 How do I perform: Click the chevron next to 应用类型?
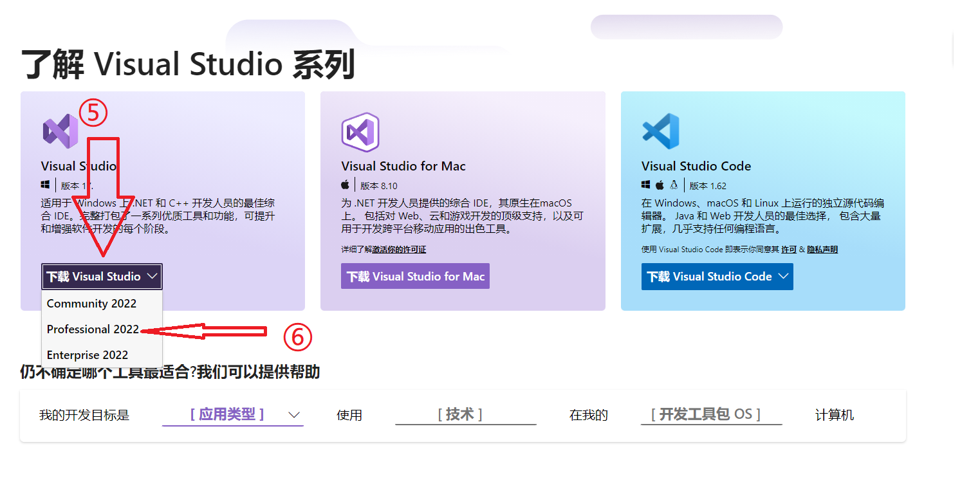coord(295,414)
